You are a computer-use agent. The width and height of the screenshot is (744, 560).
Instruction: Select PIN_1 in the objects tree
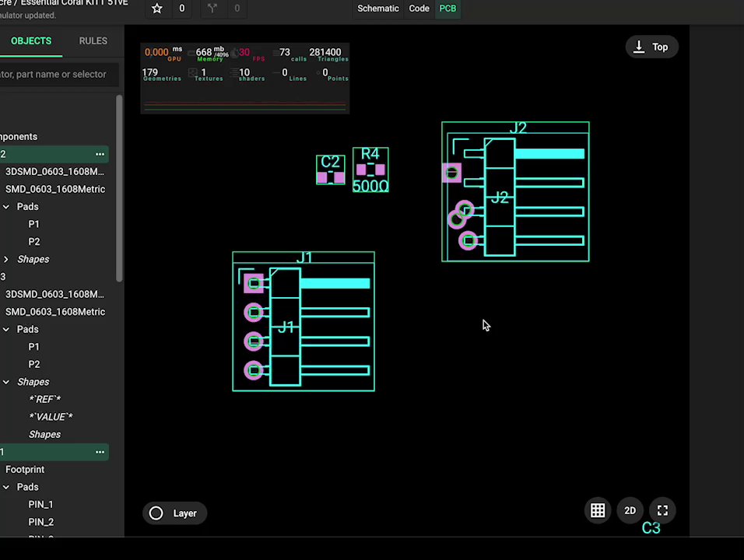pos(40,504)
